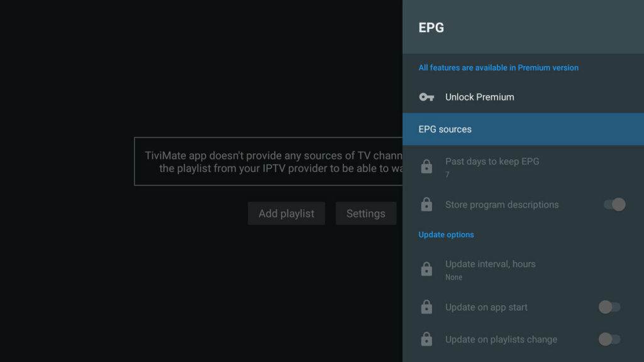Select the Unlock Premium option
The width and height of the screenshot is (644, 362).
(x=479, y=97)
